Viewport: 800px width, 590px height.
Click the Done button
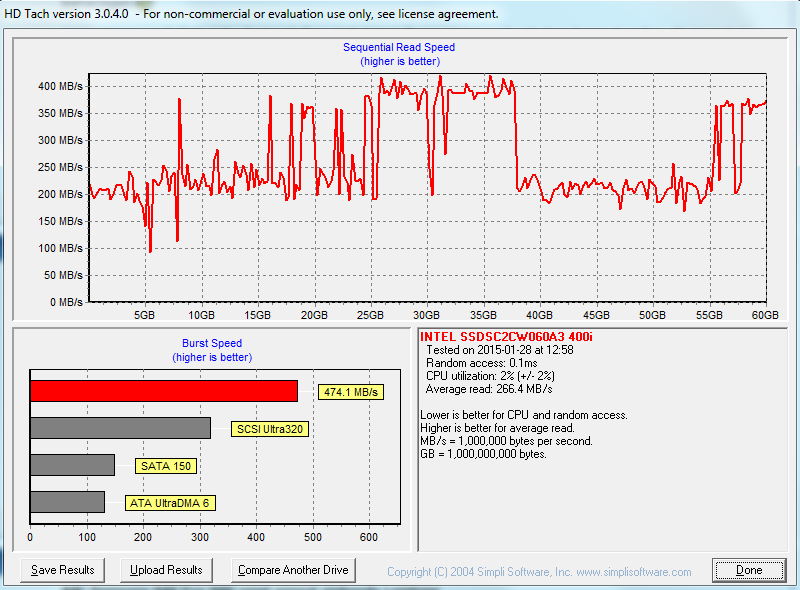[749, 570]
